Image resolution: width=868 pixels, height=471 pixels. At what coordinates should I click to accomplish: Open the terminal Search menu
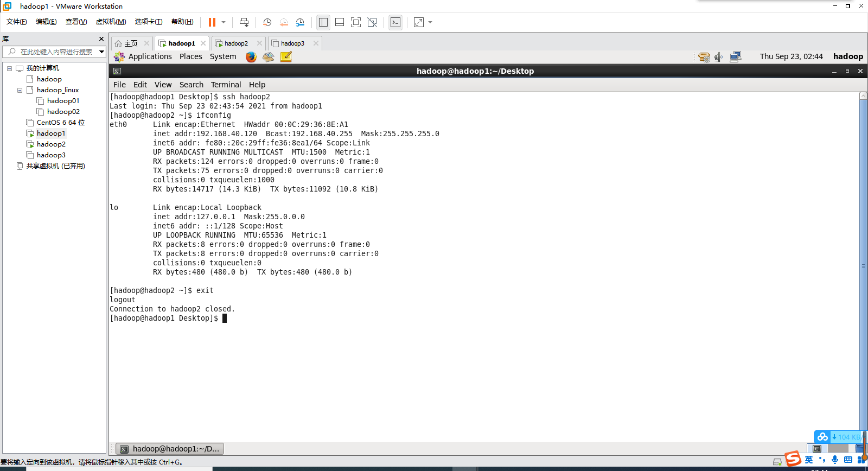click(192, 85)
